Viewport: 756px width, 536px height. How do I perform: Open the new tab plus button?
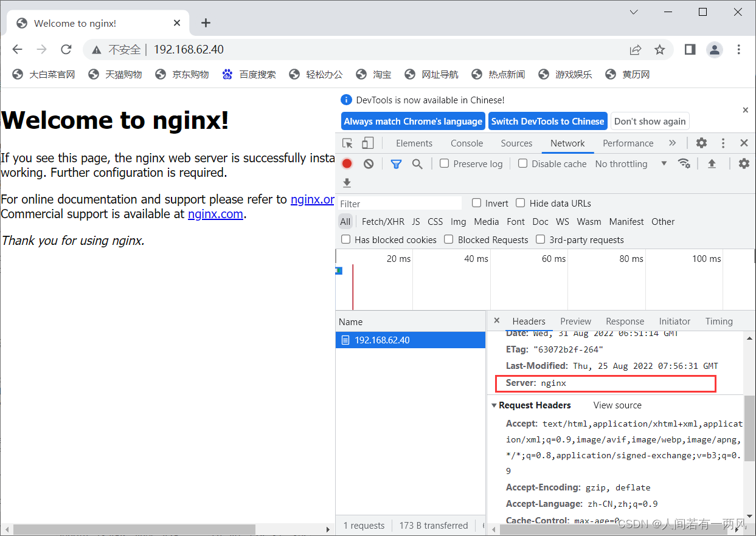(206, 23)
